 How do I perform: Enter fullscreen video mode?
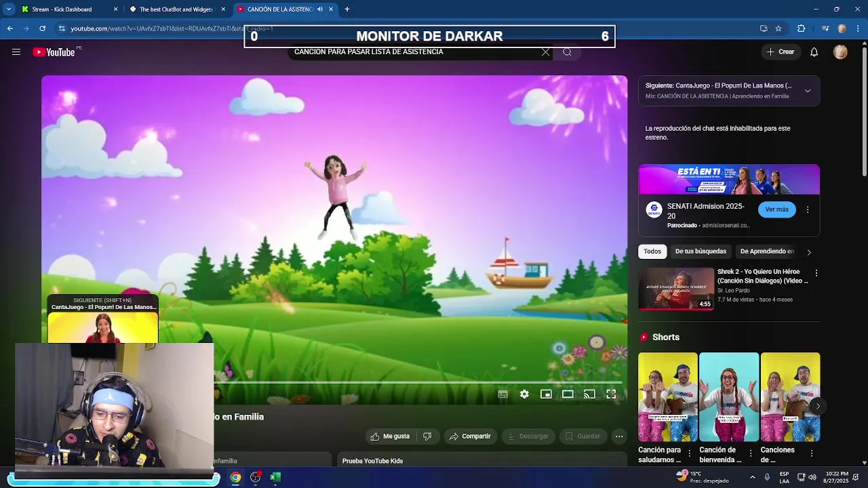point(611,394)
